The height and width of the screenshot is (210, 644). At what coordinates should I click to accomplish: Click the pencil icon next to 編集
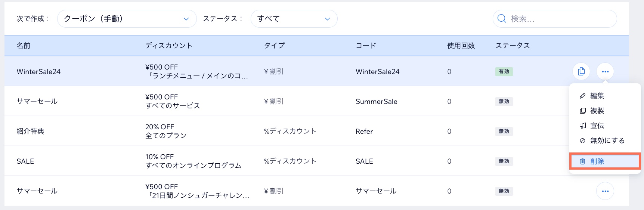click(582, 96)
